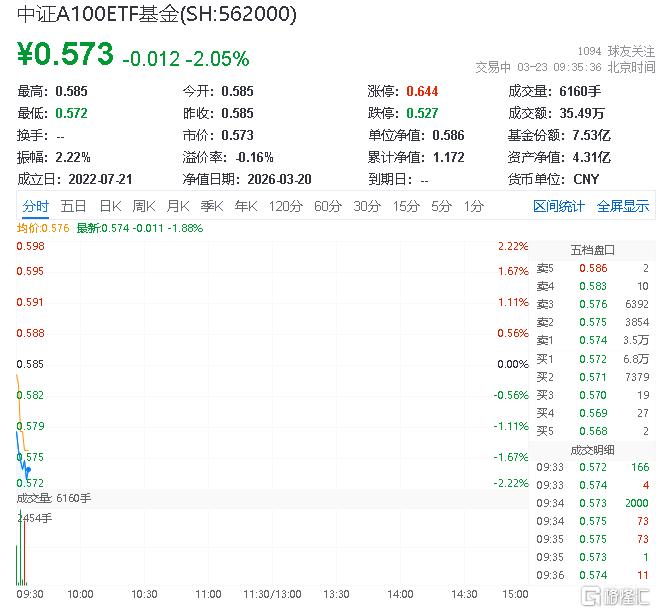Click the 卖5 order row at 0.586

pos(593,268)
